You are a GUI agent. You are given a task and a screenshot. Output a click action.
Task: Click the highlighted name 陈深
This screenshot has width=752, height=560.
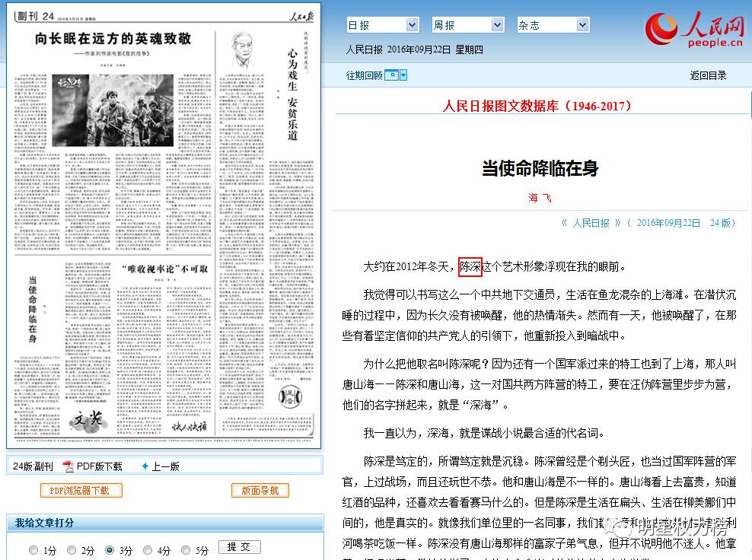[x=470, y=266]
